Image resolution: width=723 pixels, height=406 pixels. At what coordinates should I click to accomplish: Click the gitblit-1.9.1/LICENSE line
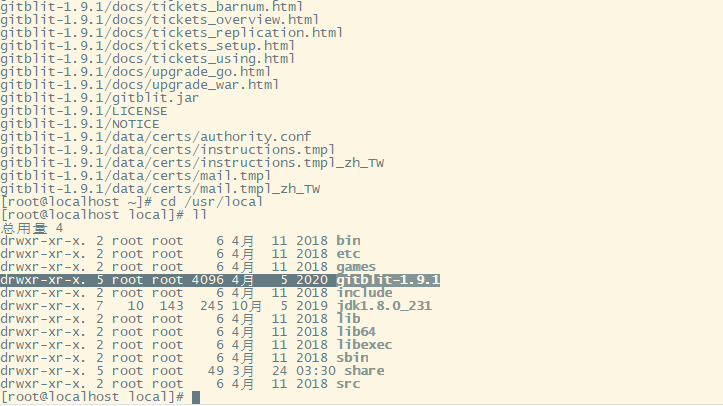point(83,111)
